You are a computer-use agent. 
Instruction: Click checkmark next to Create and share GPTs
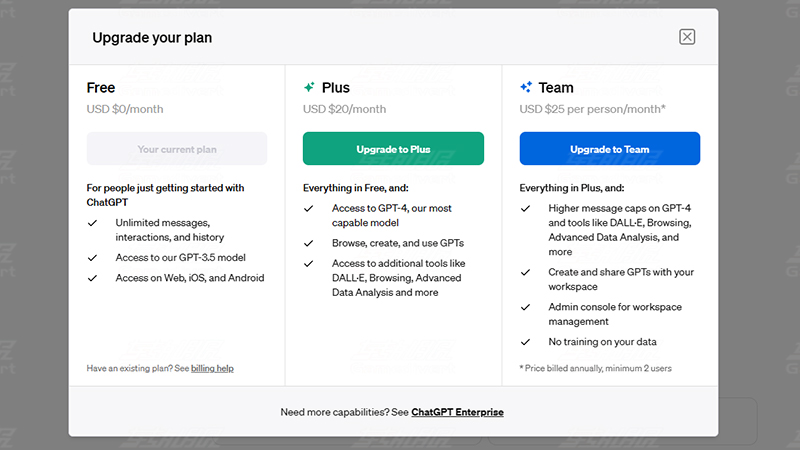click(x=526, y=272)
